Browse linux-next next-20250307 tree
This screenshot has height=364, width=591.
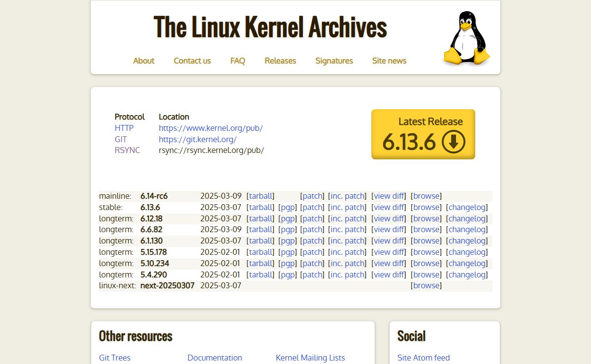pos(427,285)
